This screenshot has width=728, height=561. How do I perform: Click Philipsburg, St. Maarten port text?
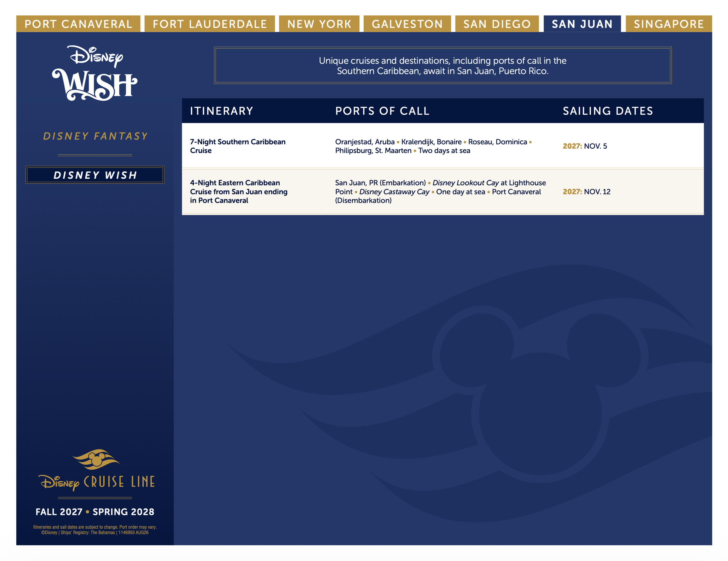pos(373,150)
